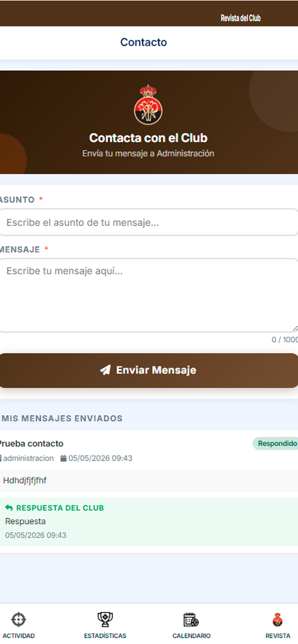Click RESPUESTA DEL CLUB label
298x644 pixels.
[x=60, y=508]
